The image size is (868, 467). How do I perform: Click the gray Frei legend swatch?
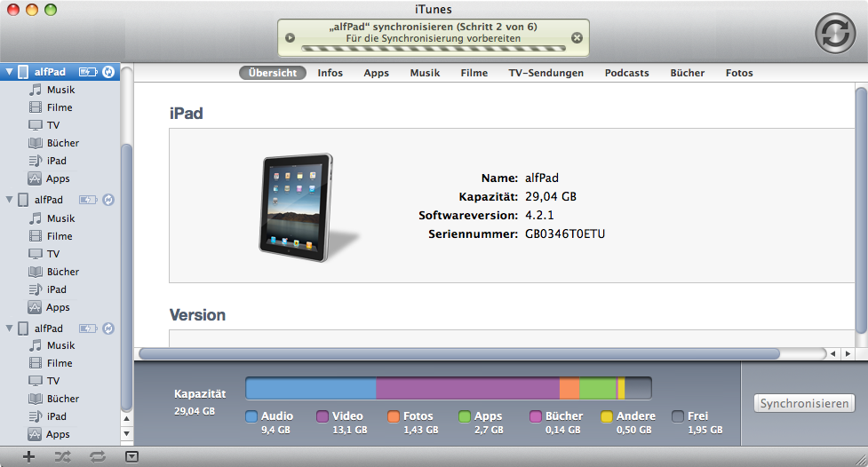(678, 416)
